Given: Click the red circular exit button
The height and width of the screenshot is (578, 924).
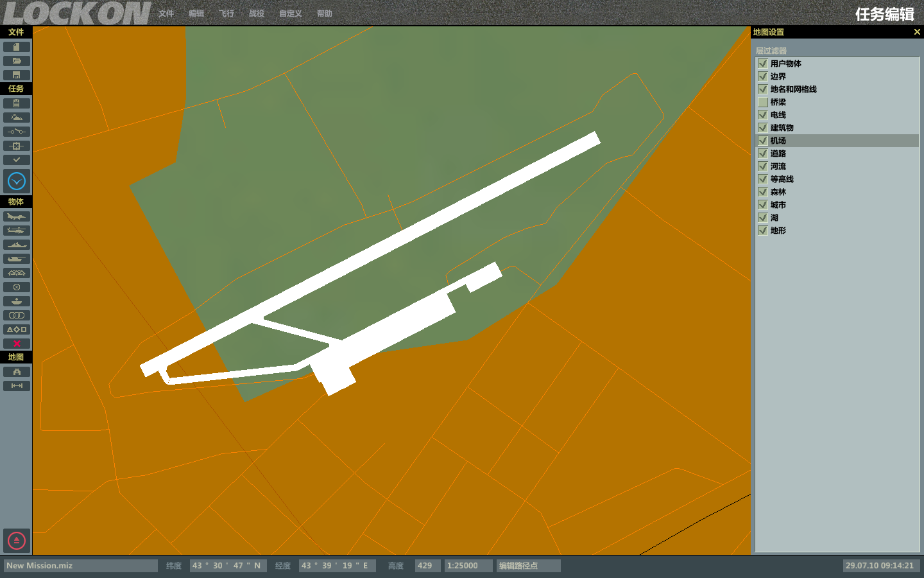Looking at the screenshot, I should pyautogui.click(x=17, y=541).
